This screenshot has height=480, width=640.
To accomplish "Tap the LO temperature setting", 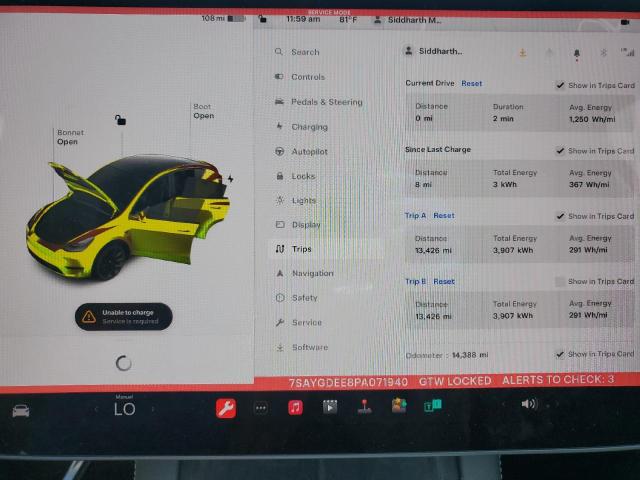I will point(124,409).
